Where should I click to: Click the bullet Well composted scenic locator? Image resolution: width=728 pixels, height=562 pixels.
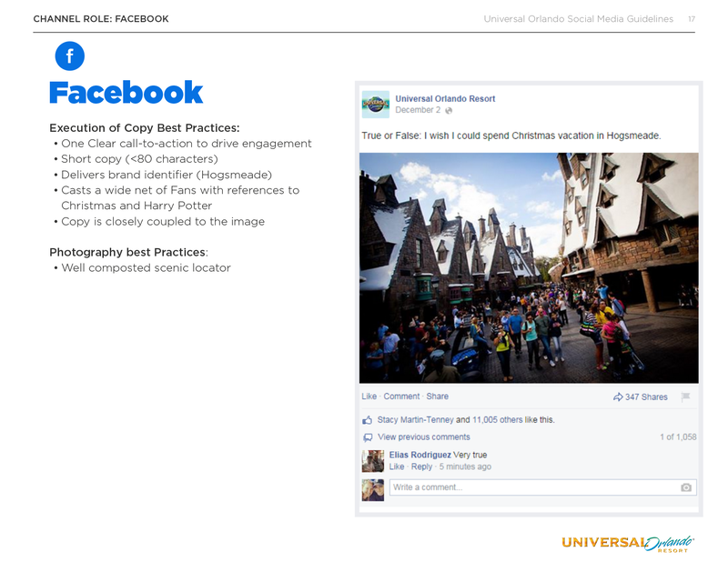(146, 268)
